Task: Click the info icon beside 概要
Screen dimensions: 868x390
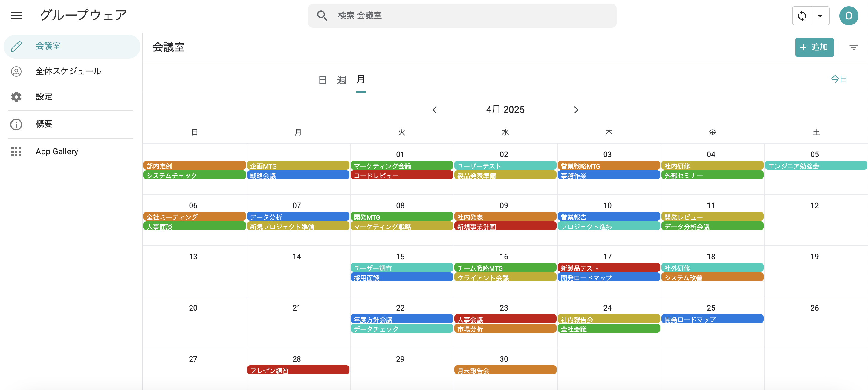Action: pos(16,124)
